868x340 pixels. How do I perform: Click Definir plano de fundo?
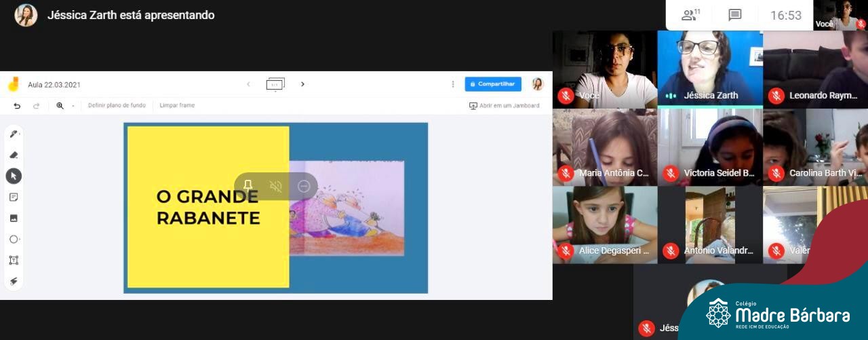tap(117, 106)
